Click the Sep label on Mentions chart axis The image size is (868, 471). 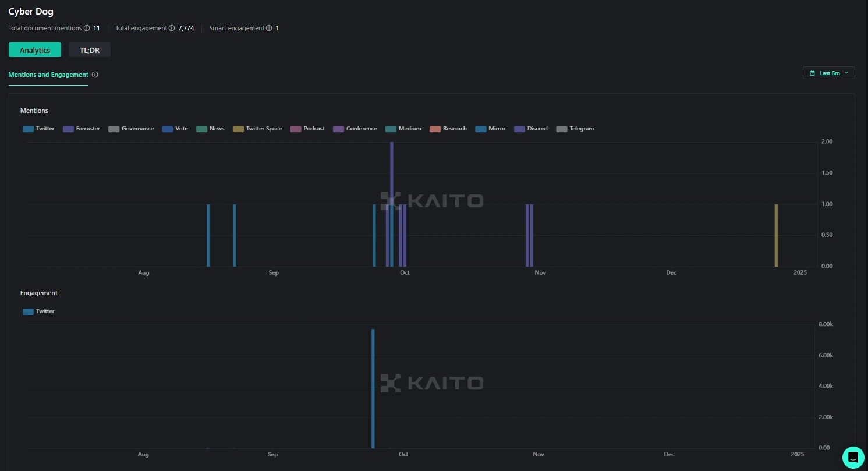point(274,273)
